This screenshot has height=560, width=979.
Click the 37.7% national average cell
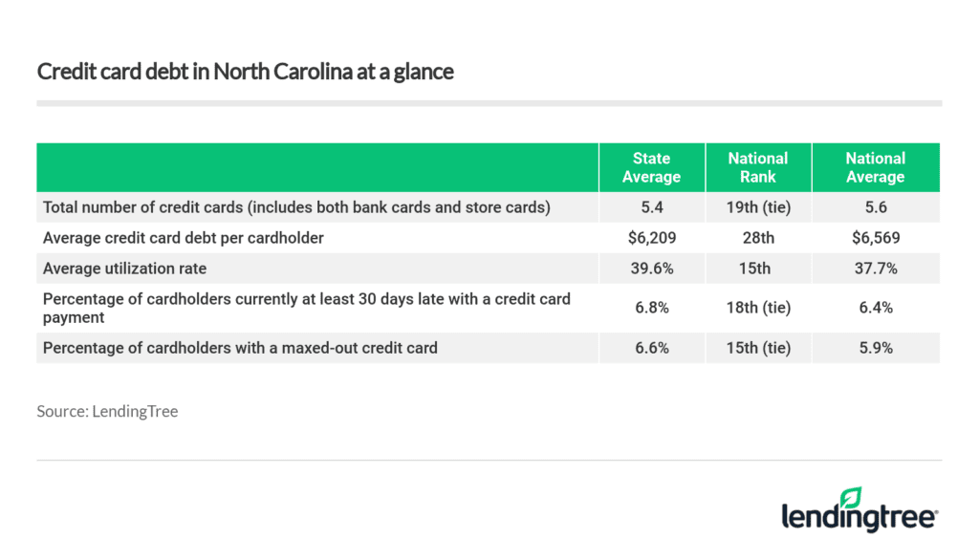point(875,269)
